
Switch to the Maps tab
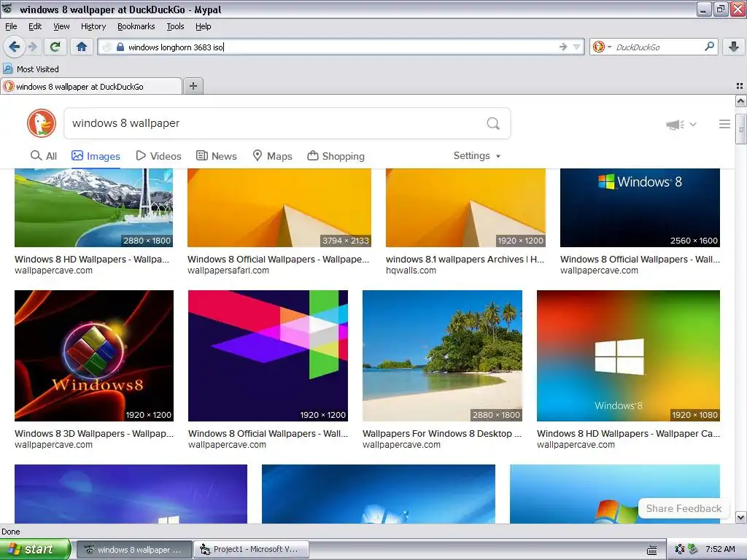pyautogui.click(x=273, y=156)
